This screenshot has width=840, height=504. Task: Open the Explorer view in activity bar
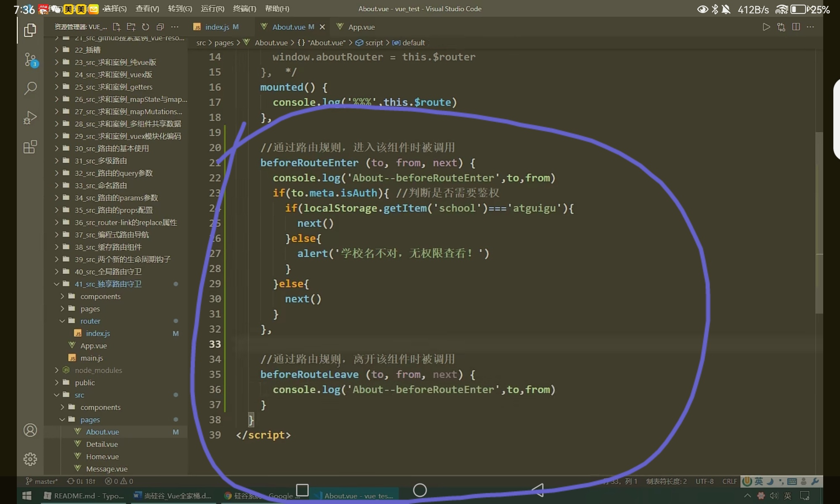pos(30,30)
